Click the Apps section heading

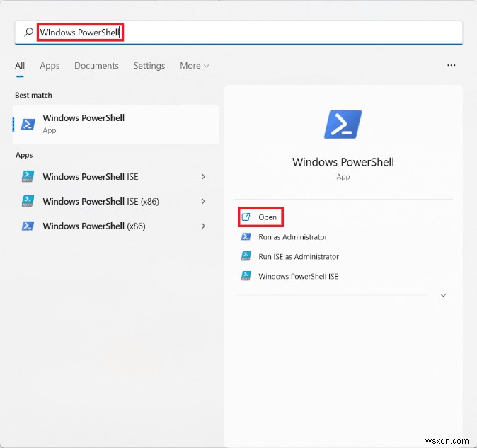[x=24, y=155]
